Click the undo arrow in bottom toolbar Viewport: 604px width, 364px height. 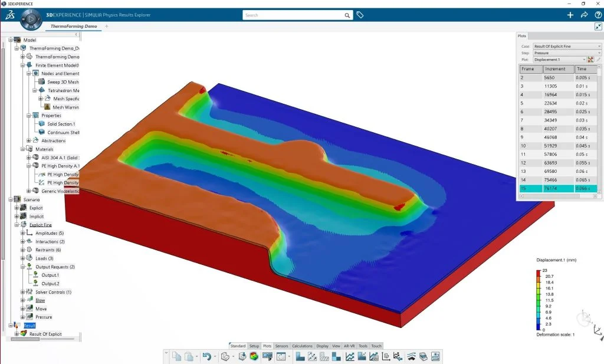point(206,356)
